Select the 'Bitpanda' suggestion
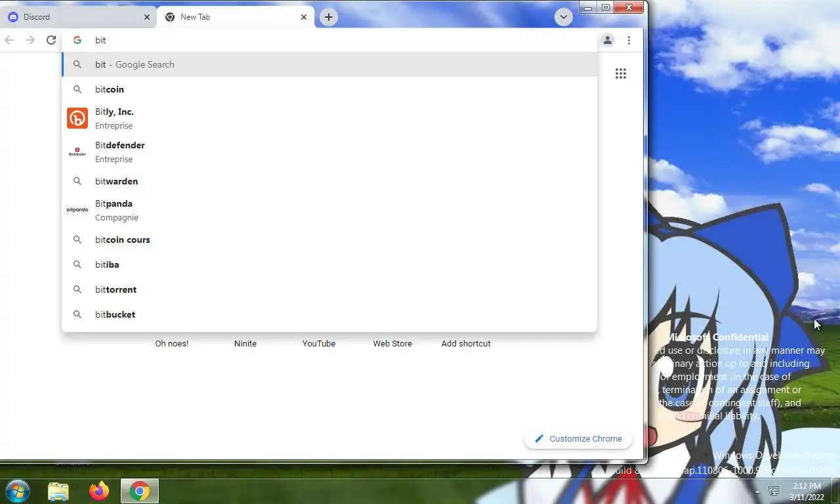 point(329,210)
